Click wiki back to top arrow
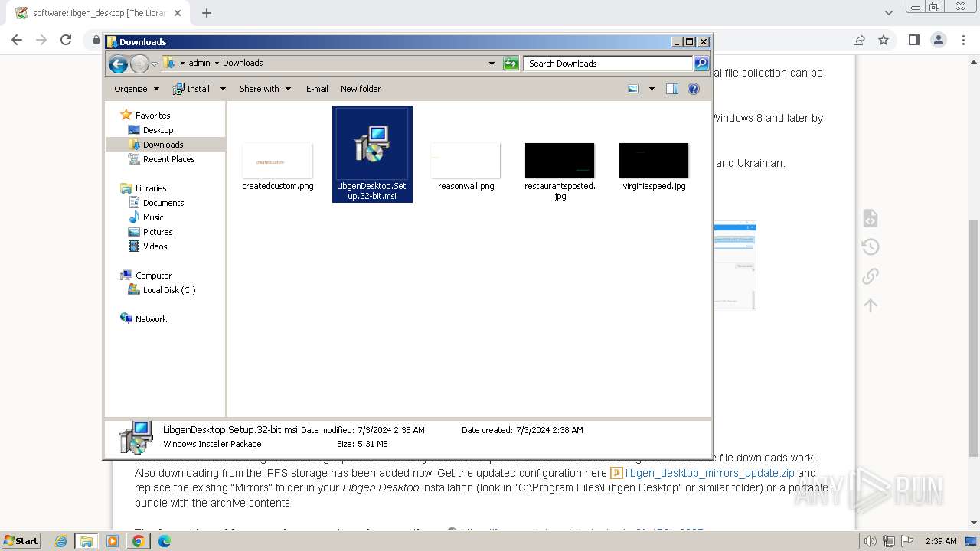Screen dimensions: 980x551 pyautogui.click(x=871, y=305)
